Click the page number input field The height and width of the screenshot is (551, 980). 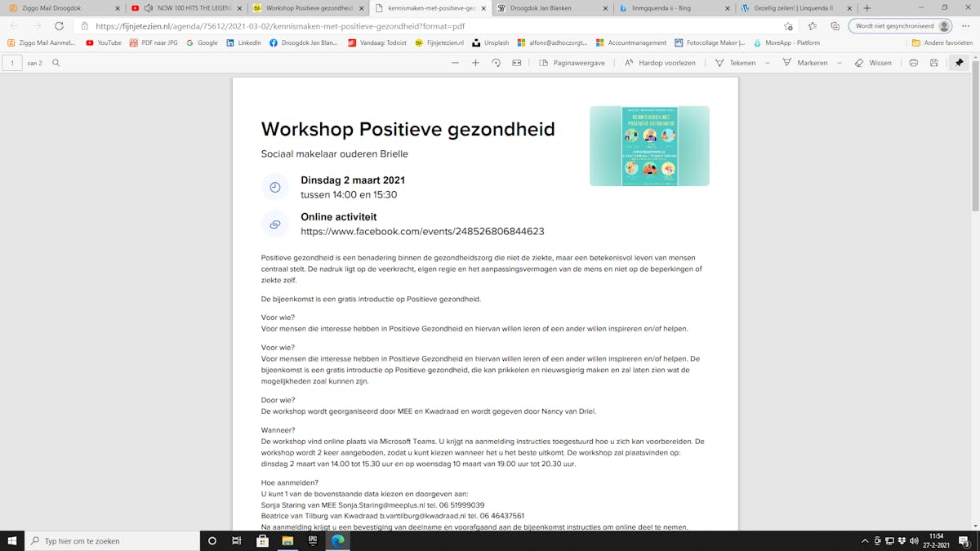pyautogui.click(x=12, y=63)
